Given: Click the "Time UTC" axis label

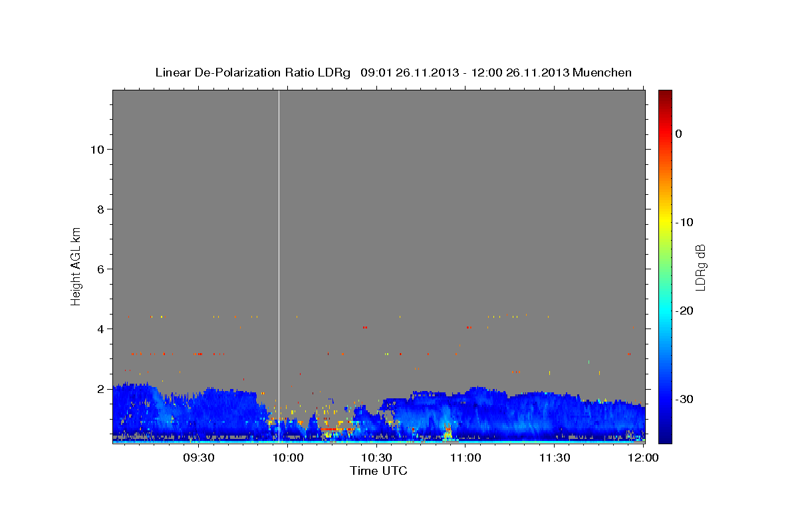Looking at the screenshot, I should (378, 471).
